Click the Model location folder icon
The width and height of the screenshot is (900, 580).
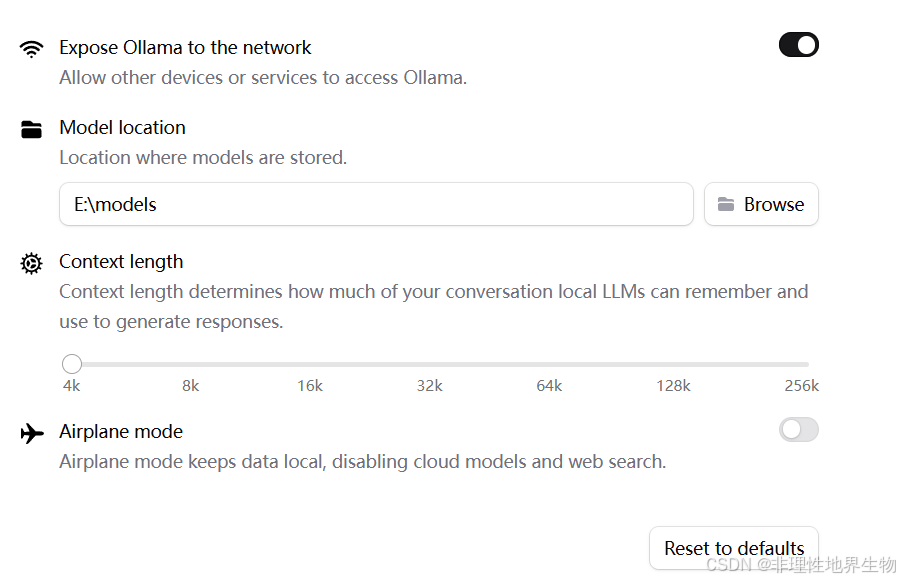pos(32,129)
